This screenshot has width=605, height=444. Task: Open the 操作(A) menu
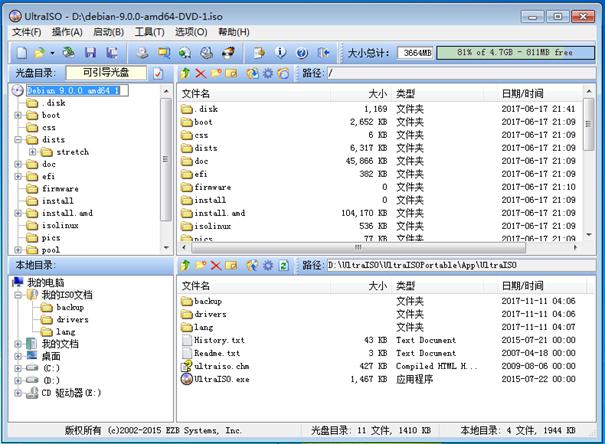coord(67,32)
